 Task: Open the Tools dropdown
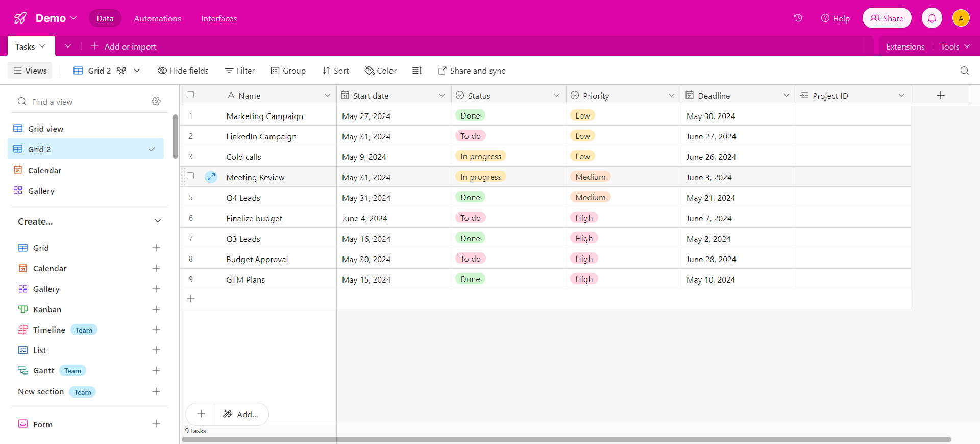click(x=955, y=46)
